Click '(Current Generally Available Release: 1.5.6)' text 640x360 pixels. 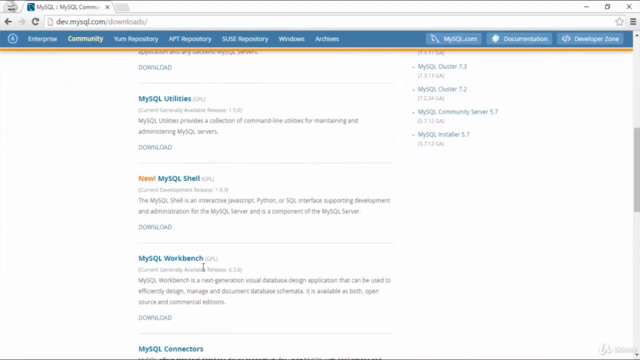pos(190,110)
